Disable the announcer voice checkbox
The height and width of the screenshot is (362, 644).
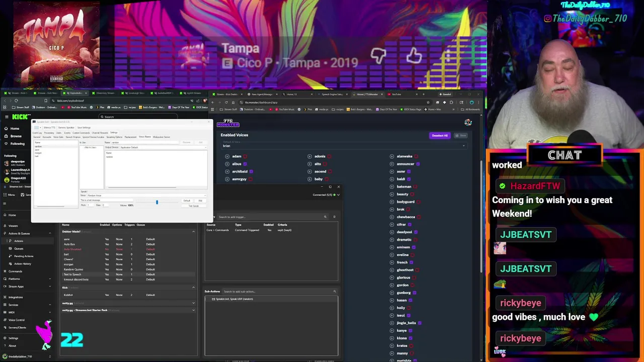tap(418, 164)
